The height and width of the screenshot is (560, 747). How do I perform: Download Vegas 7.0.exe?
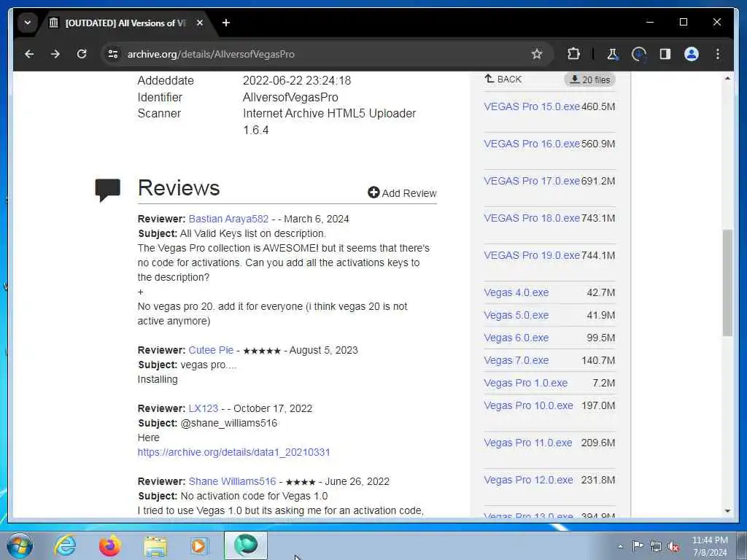point(516,360)
